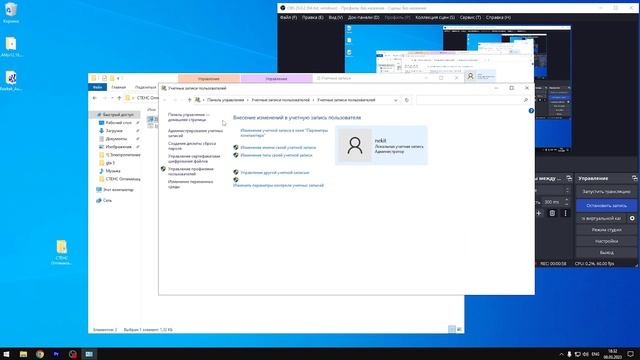The height and width of the screenshot is (360, 640).
Task: Click the search magnifier in the User Accounts window
Action: (526, 100)
